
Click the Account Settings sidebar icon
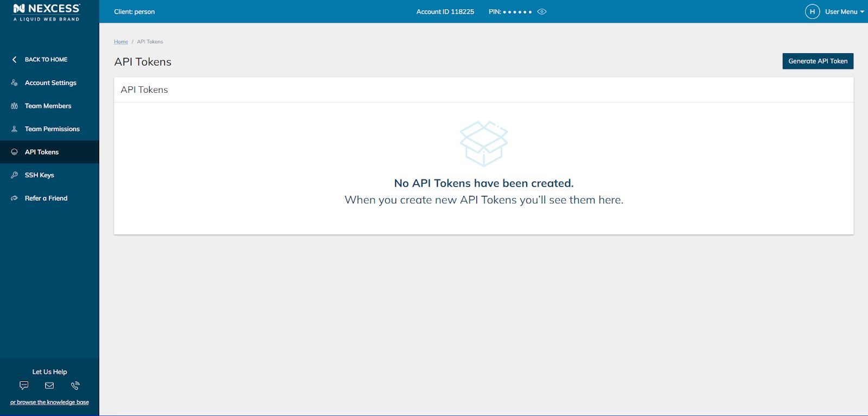pyautogui.click(x=15, y=83)
